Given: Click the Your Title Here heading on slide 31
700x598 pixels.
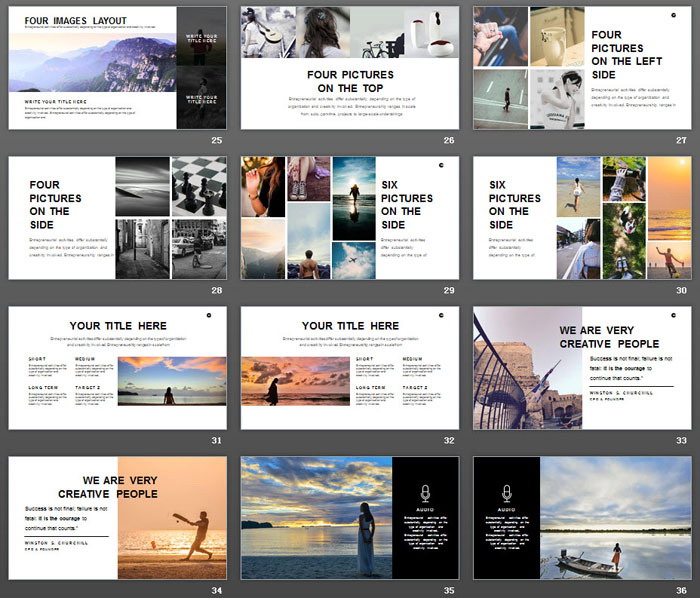Looking at the screenshot, I should [118, 326].
